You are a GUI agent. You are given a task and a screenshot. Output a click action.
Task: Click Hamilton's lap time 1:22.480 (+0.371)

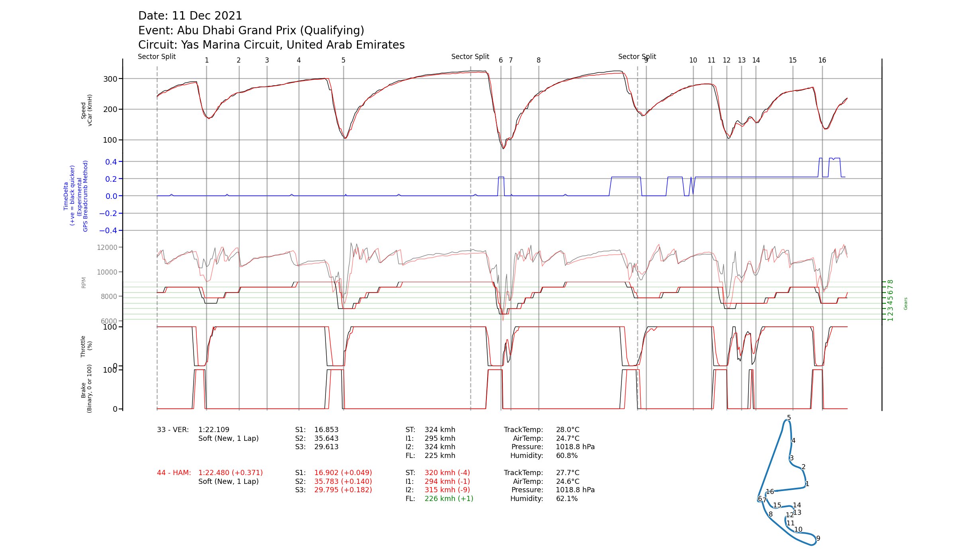point(230,473)
